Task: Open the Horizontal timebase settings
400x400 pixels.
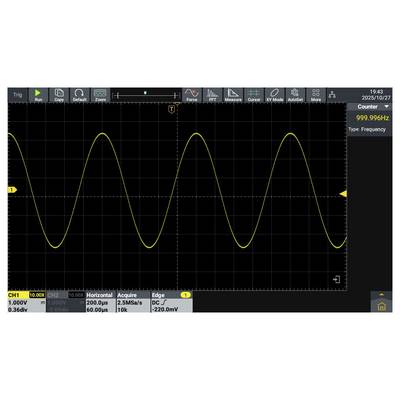Action: 101,302
